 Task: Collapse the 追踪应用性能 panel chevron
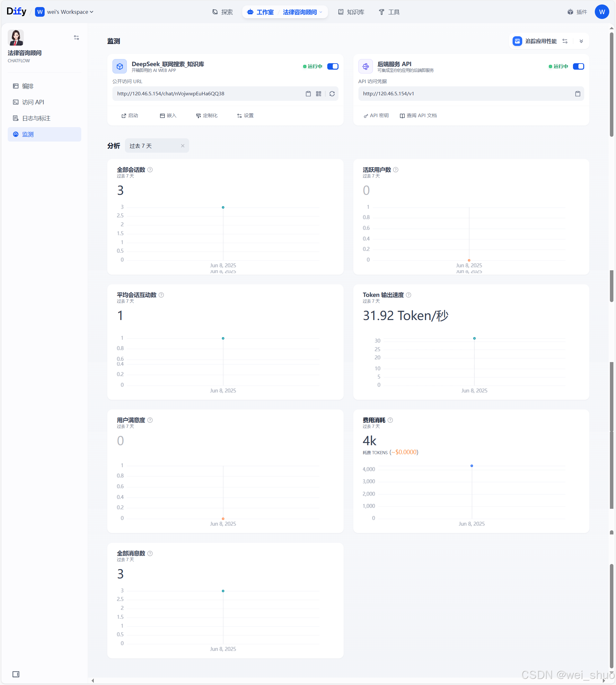click(581, 41)
